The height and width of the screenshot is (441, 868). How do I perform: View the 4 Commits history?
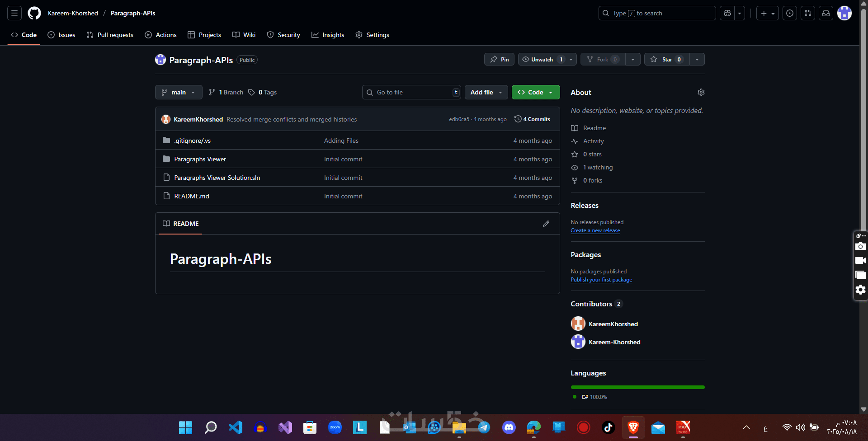click(533, 119)
